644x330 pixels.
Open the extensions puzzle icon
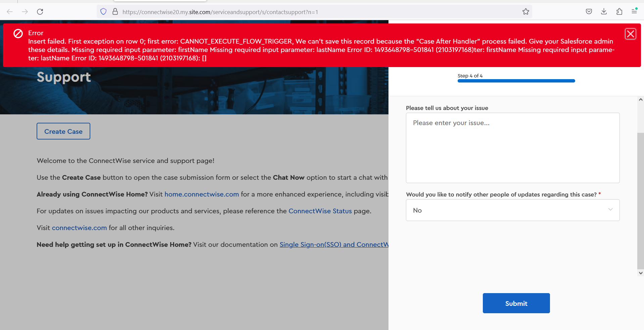[619, 12]
